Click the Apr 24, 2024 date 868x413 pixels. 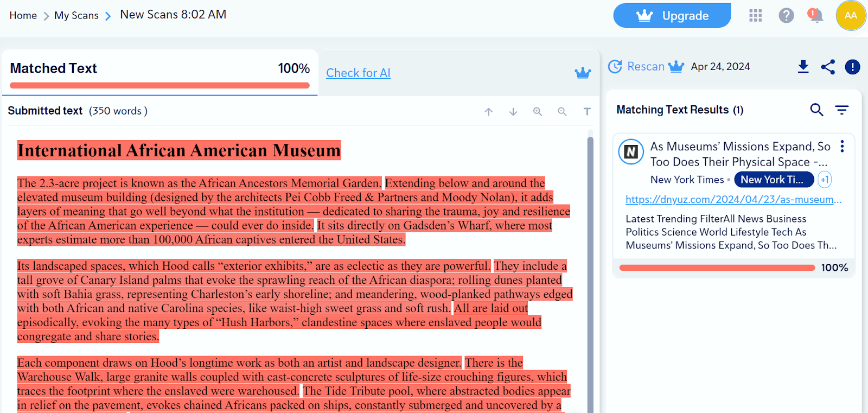(720, 66)
